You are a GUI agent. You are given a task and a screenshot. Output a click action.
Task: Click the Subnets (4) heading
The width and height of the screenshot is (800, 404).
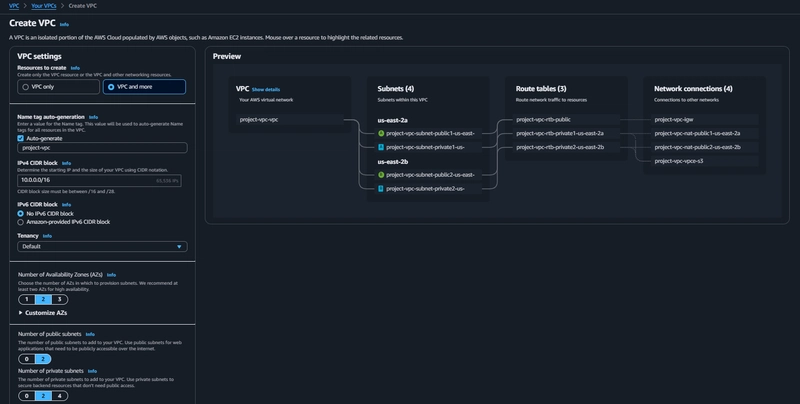click(x=396, y=89)
